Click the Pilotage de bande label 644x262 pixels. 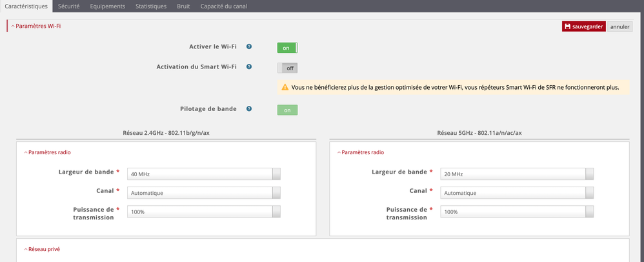(208, 109)
